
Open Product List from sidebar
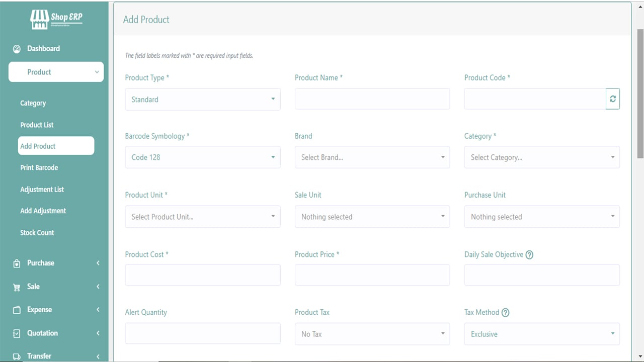pos(37,125)
